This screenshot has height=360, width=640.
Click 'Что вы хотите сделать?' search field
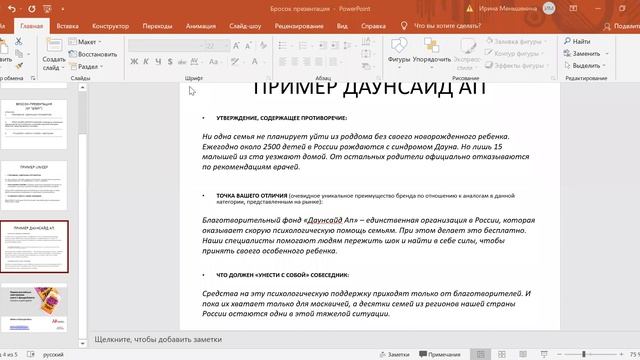click(x=447, y=26)
